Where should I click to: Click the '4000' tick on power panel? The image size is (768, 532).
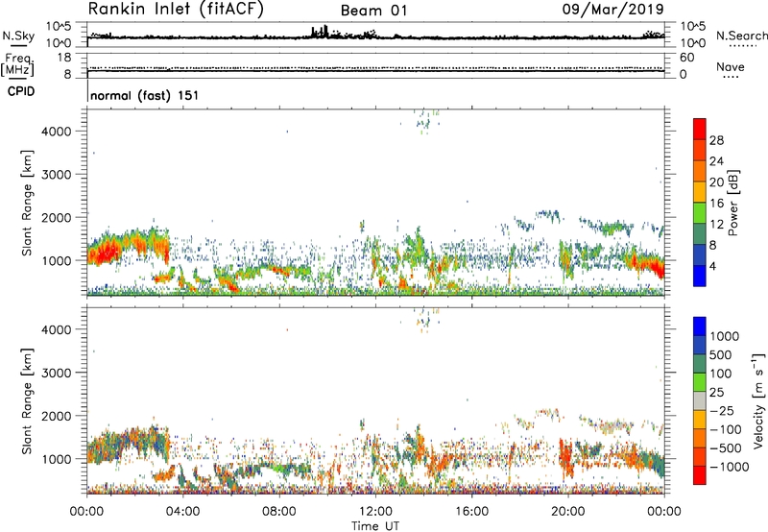coord(57,132)
